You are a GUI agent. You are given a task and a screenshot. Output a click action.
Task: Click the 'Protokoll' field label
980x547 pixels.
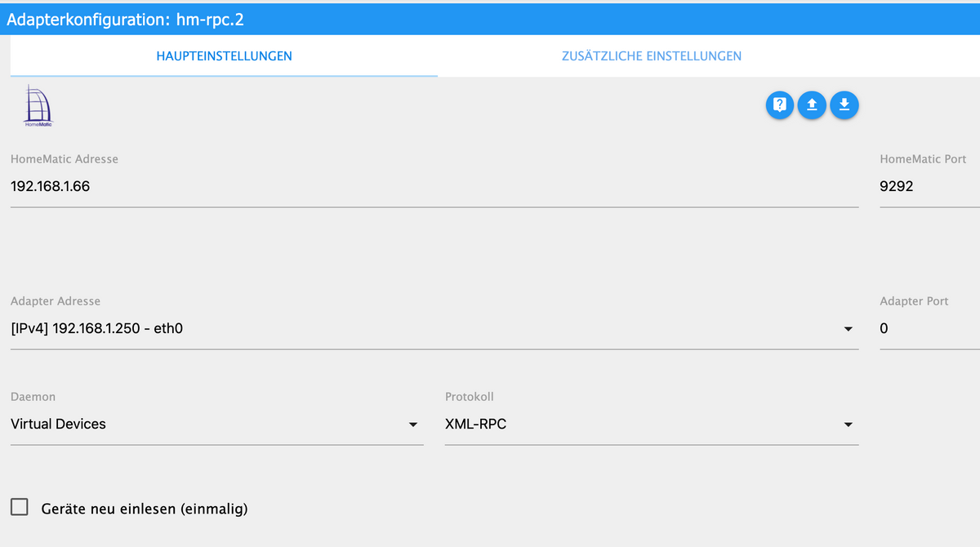[470, 397]
